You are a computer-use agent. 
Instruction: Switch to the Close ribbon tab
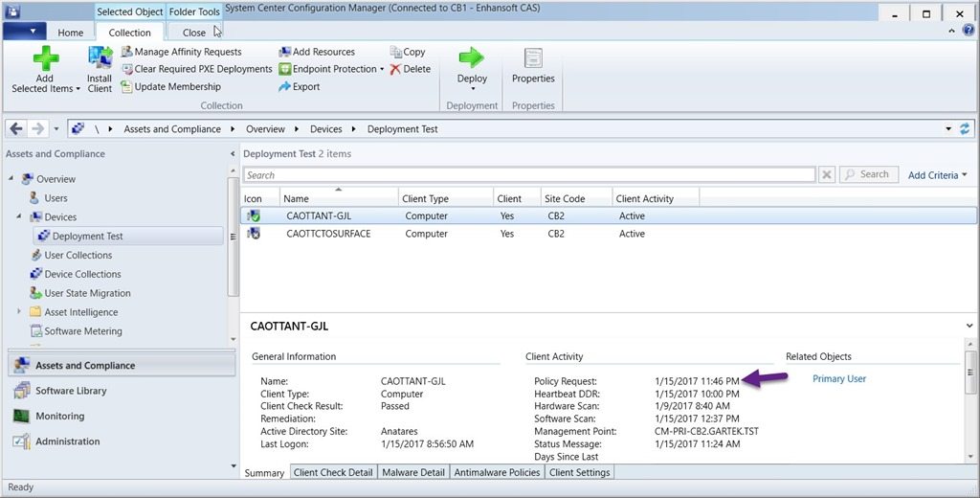pyautogui.click(x=193, y=33)
